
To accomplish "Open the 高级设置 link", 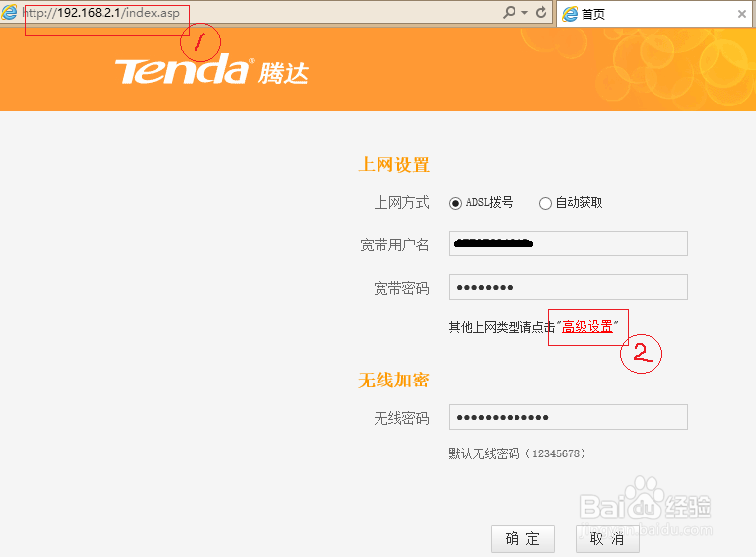I will (x=587, y=327).
